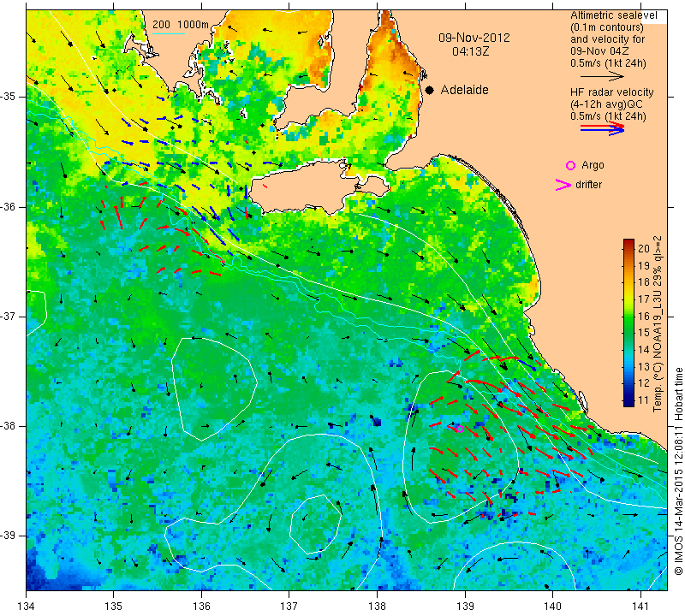Select longitude axis label 140
This screenshot has width=685, height=616.
click(552, 607)
